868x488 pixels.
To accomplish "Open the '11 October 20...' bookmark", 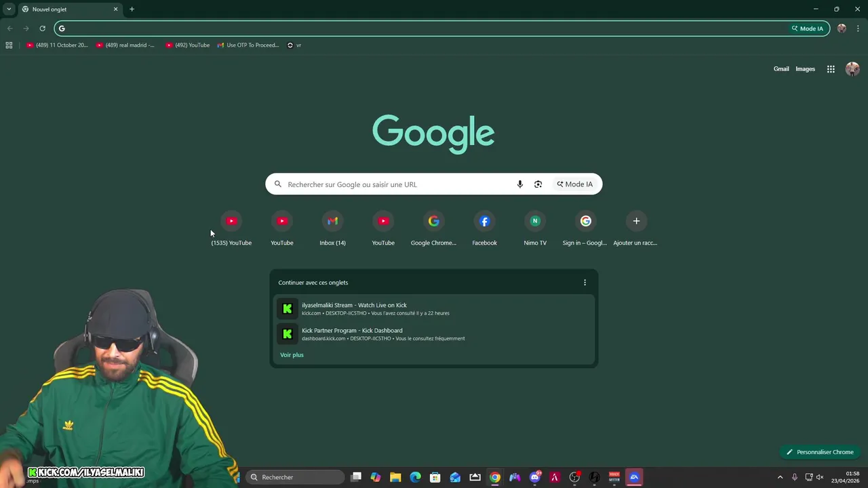I will (57, 45).
